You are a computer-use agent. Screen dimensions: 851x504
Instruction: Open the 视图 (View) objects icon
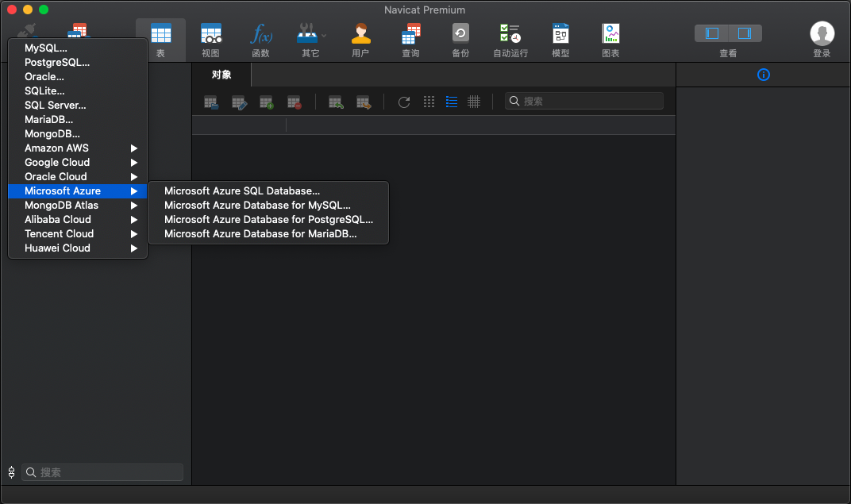210,33
